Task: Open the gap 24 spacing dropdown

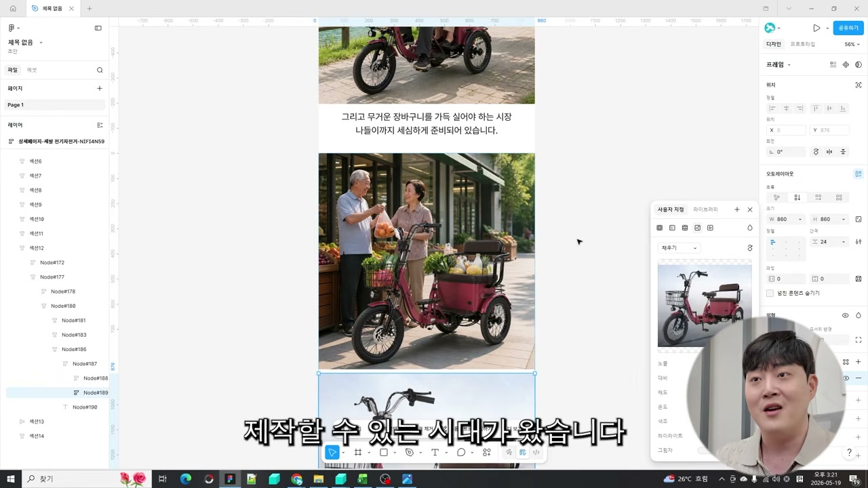Action: pos(843,242)
